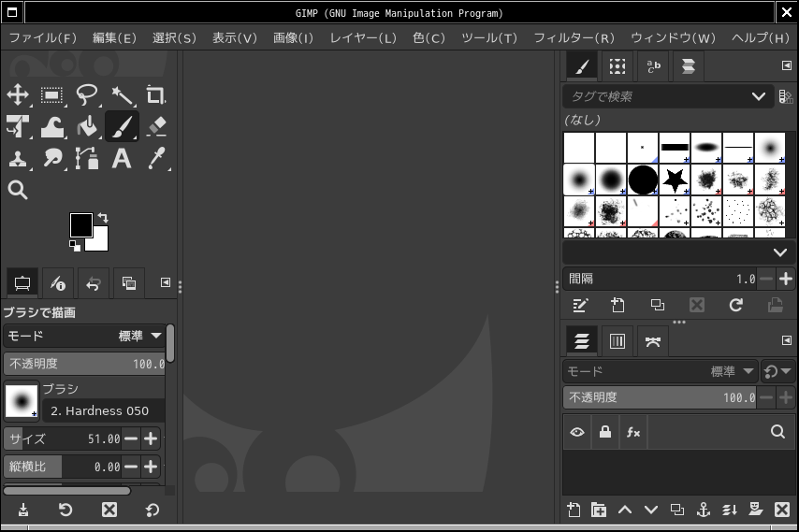
Task: Restore tool preset icon
Action: click(65, 510)
